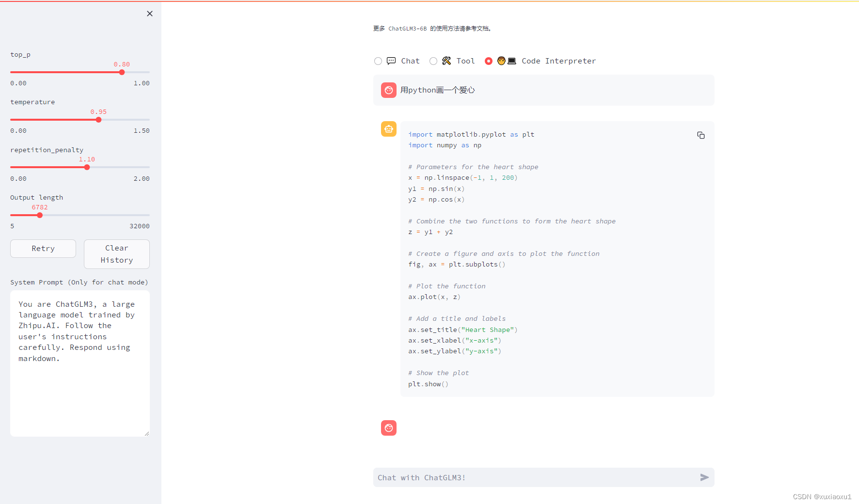Viewport: 859px width, 504px height.
Task: Click the 'import numpy as np' code line
Action: tap(445, 145)
